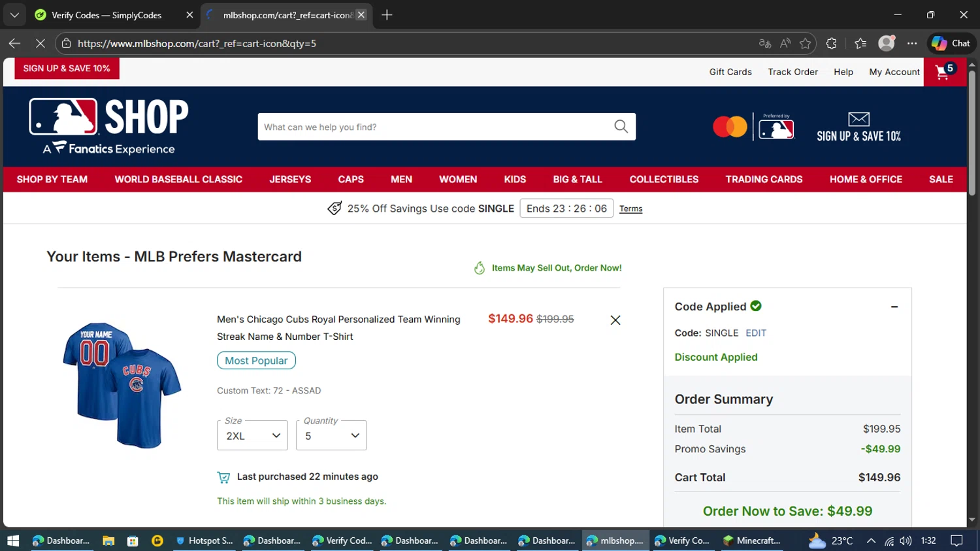The height and width of the screenshot is (551, 980).
Task: Open Big & Tall menu
Action: [x=578, y=179]
